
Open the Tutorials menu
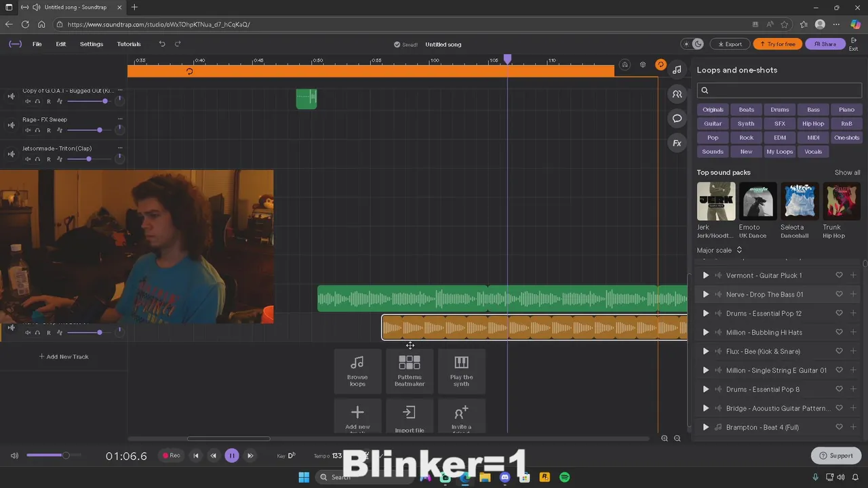pos(129,44)
